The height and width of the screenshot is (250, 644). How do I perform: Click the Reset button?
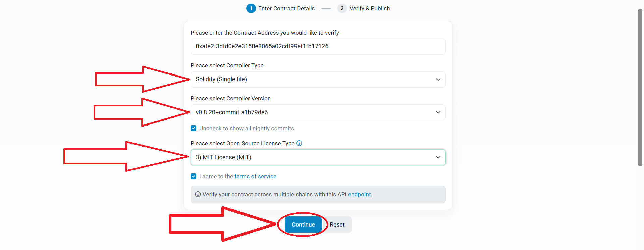tap(337, 224)
